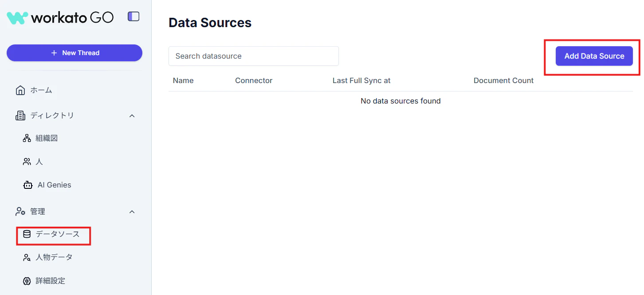Click the Data Sources page heading
The width and height of the screenshot is (644, 295).
(210, 23)
